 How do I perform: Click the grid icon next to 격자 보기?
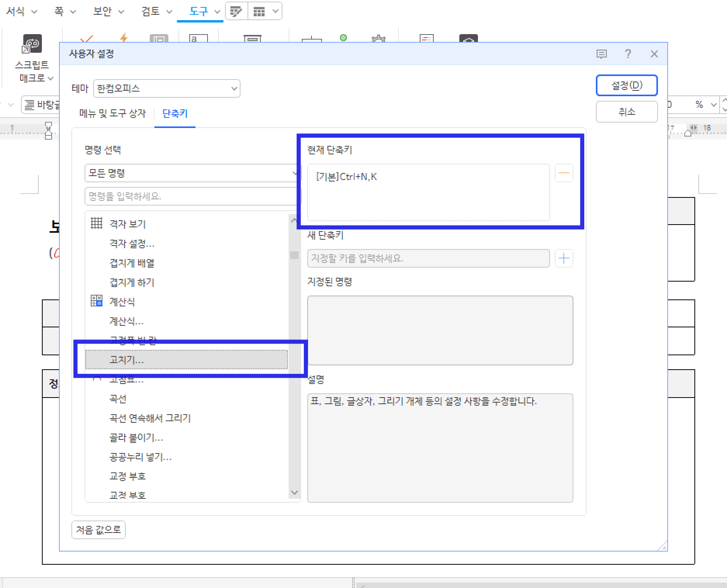(96, 223)
